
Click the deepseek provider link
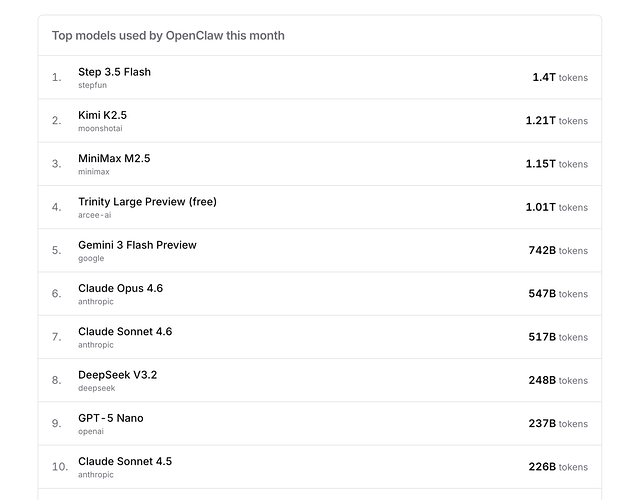pyautogui.click(x=95, y=388)
